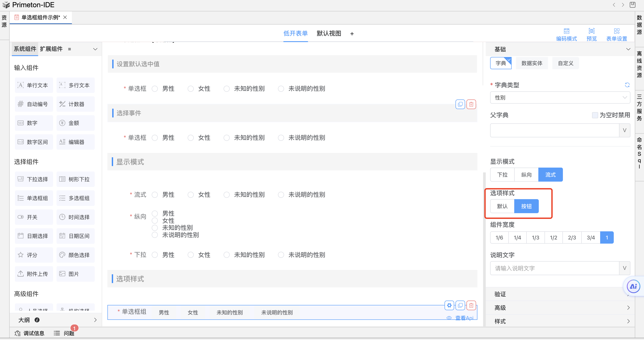Switch to the 默认视图 tab

329,34
